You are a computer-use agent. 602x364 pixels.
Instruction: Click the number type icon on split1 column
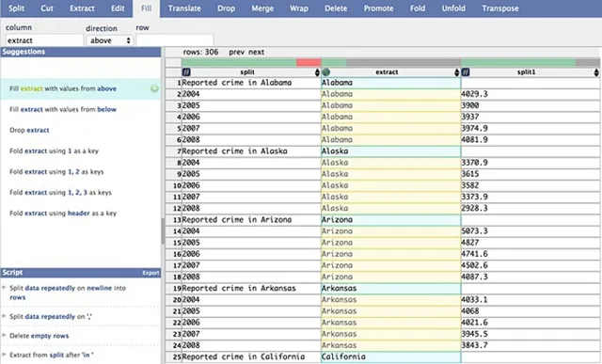(x=466, y=72)
